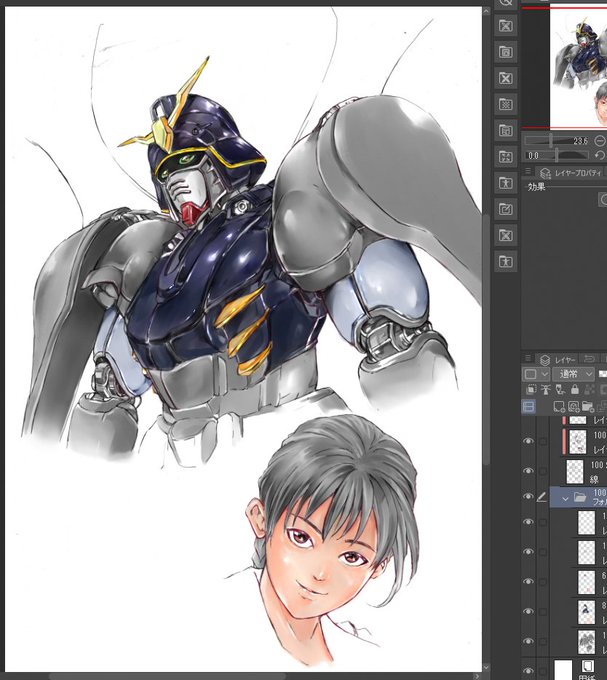Open the material folder with panel layout icon
This screenshot has height=680, width=607.
(506, 131)
